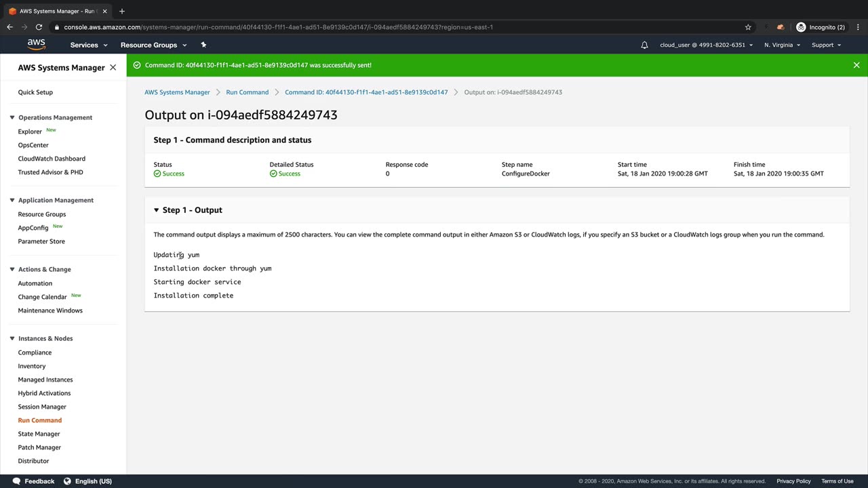The width and height of the screenshot is (868, 488).
Task: Open the Incognito profile indicator
Action: point(821,27)
